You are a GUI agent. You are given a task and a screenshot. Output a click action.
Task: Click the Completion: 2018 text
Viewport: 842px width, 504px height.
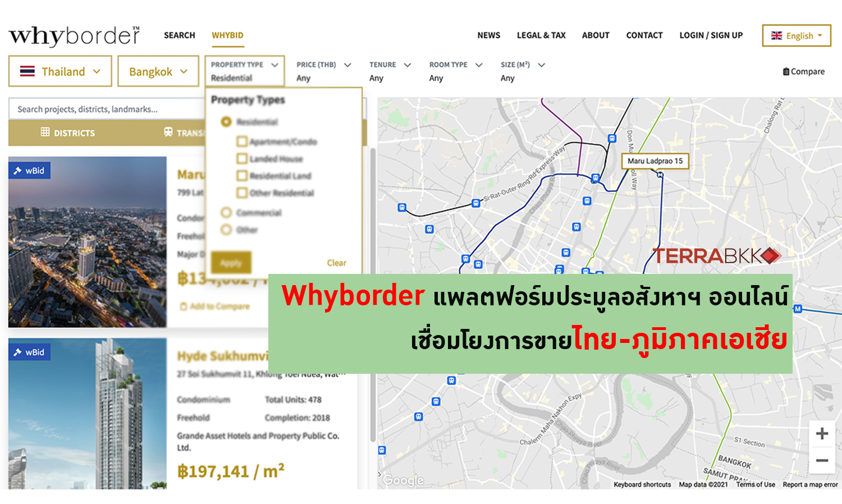tap(297, 418)
